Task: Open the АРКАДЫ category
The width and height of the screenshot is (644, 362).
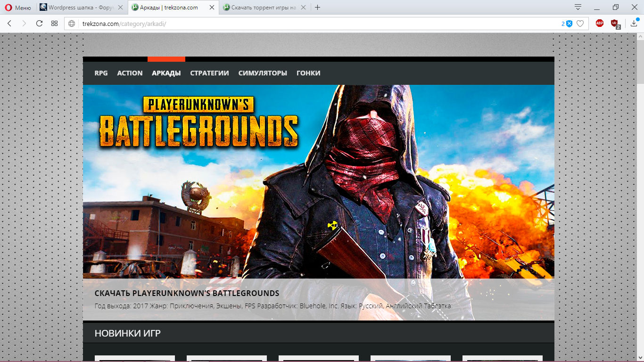Action: 166,73
